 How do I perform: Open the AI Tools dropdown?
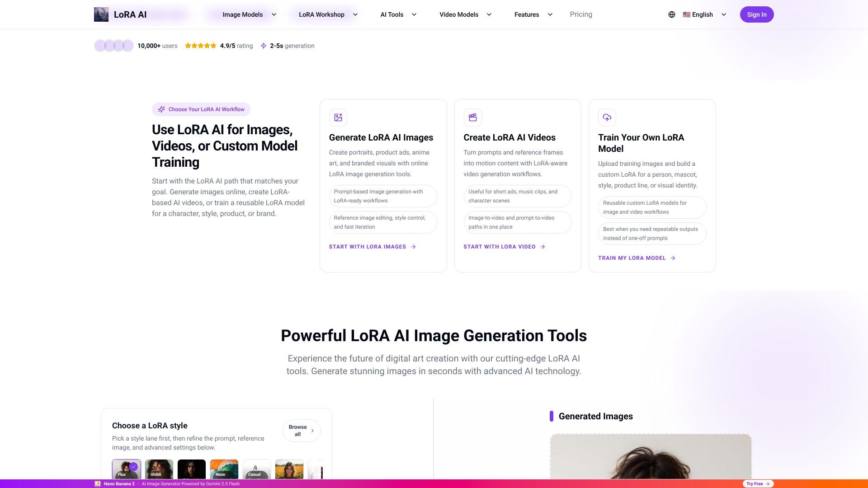(x=398, y=14)
